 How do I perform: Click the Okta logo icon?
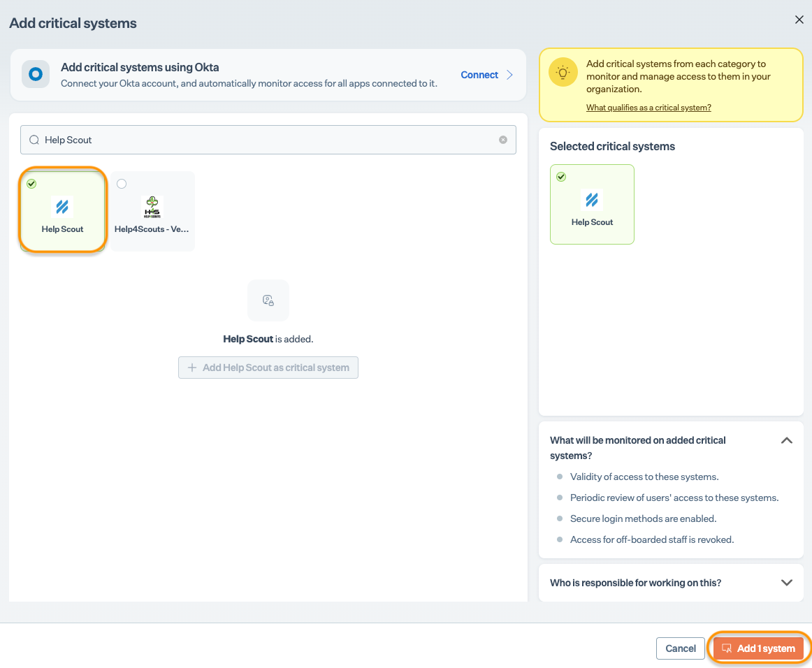click(x=35, y=75)
